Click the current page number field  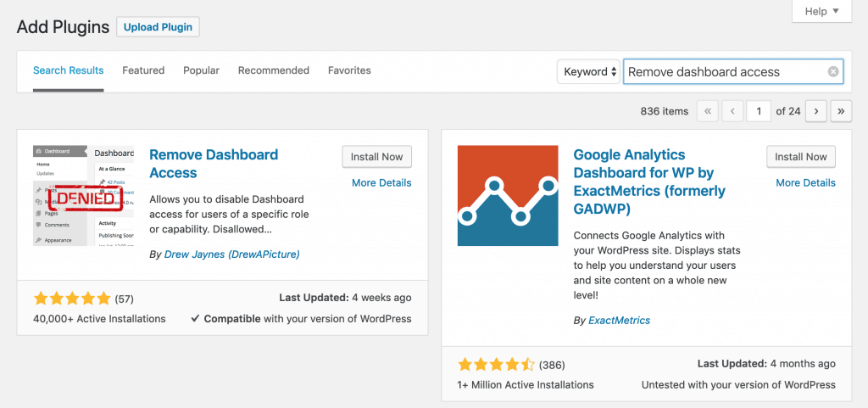click(x=759, y=111)
